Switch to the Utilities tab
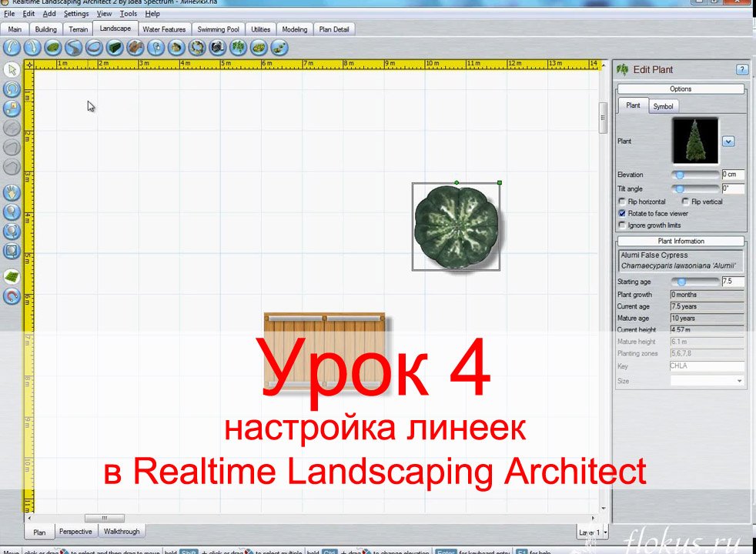This screenshot has width=756, height=554. point(260,29)
